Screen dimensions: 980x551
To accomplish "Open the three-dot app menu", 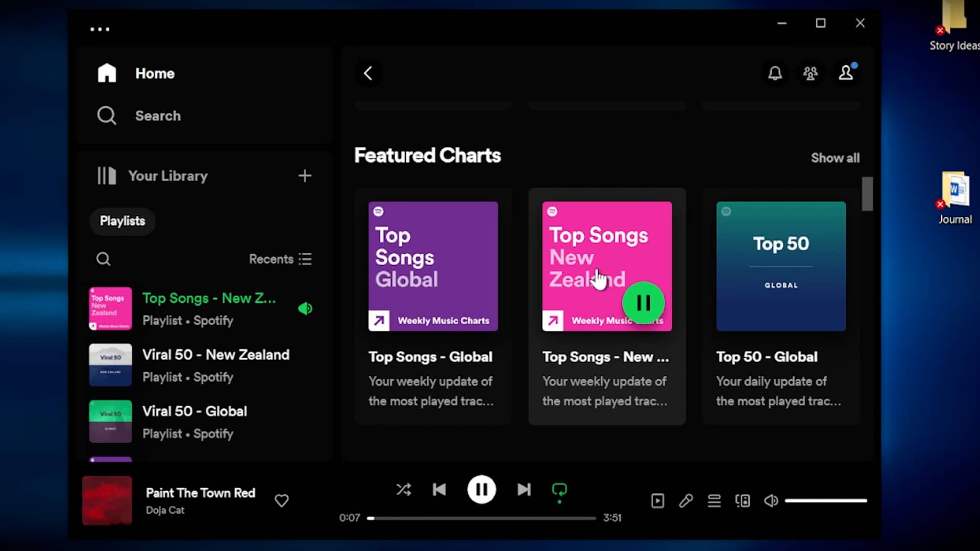I will coord(100,30).
